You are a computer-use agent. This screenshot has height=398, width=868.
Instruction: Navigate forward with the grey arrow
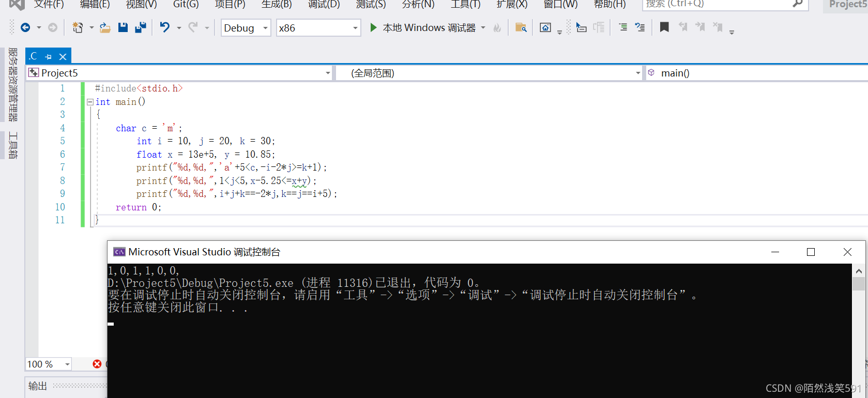pos(53,27)
